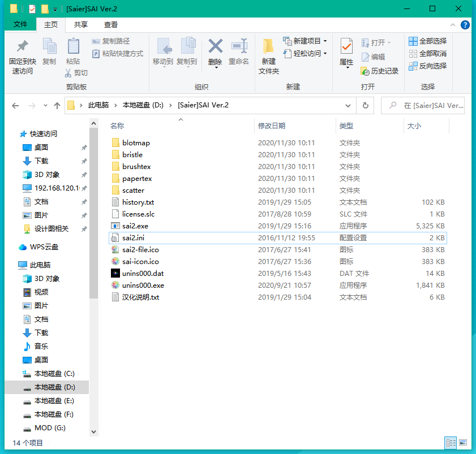Click the Paste clipboard icon
The height and width of the screenshot is (454, 476).
[x=73, y=46]
